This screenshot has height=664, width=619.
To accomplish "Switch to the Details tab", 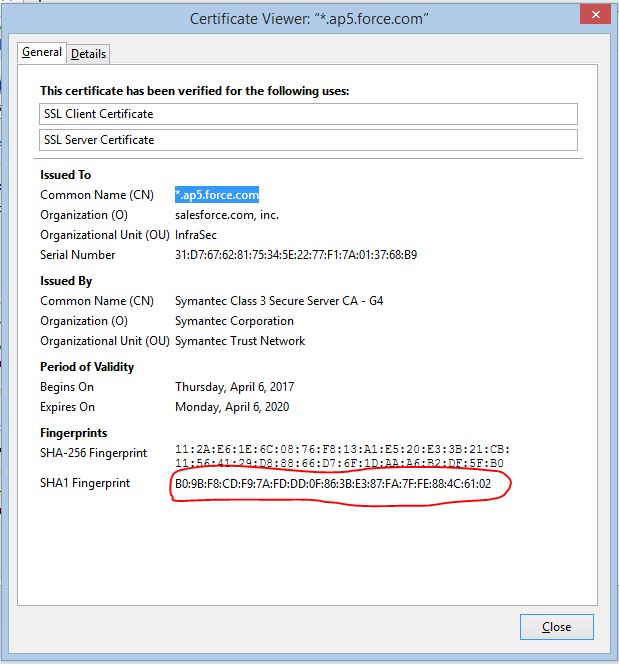I will pos(88,54).
